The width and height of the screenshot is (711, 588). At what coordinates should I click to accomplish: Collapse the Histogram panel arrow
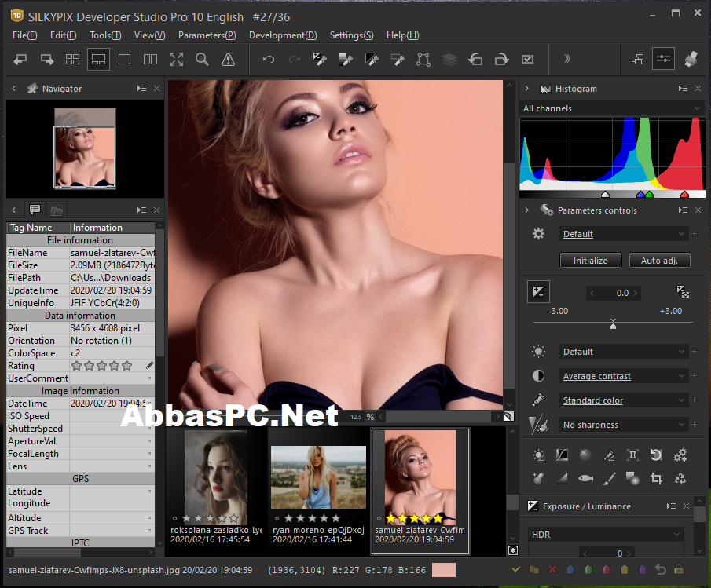527,89
